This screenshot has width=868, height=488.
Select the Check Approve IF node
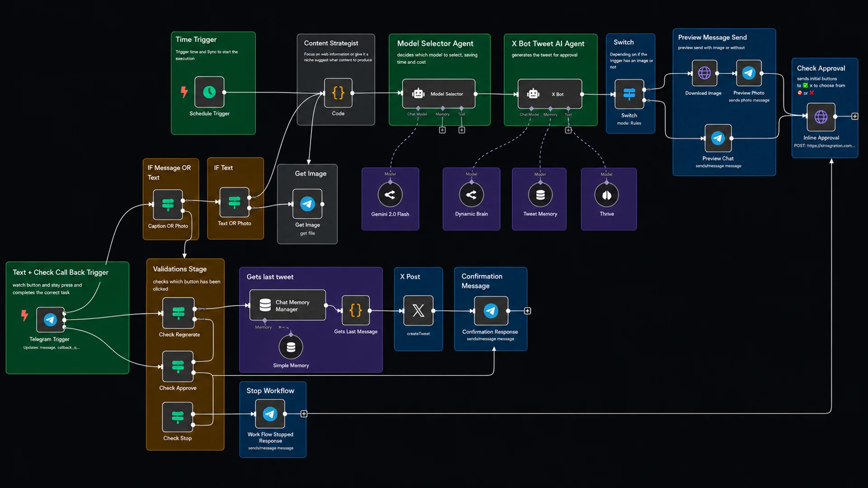click(178, 366)
